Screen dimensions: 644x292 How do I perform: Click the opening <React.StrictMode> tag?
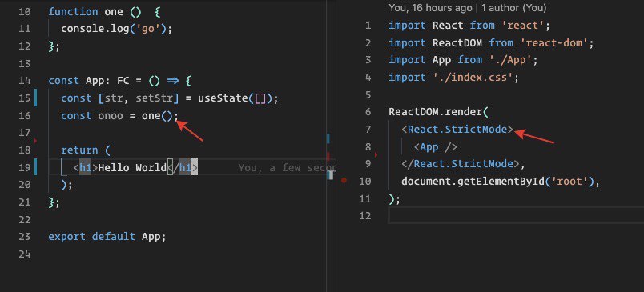pos(457,129)
